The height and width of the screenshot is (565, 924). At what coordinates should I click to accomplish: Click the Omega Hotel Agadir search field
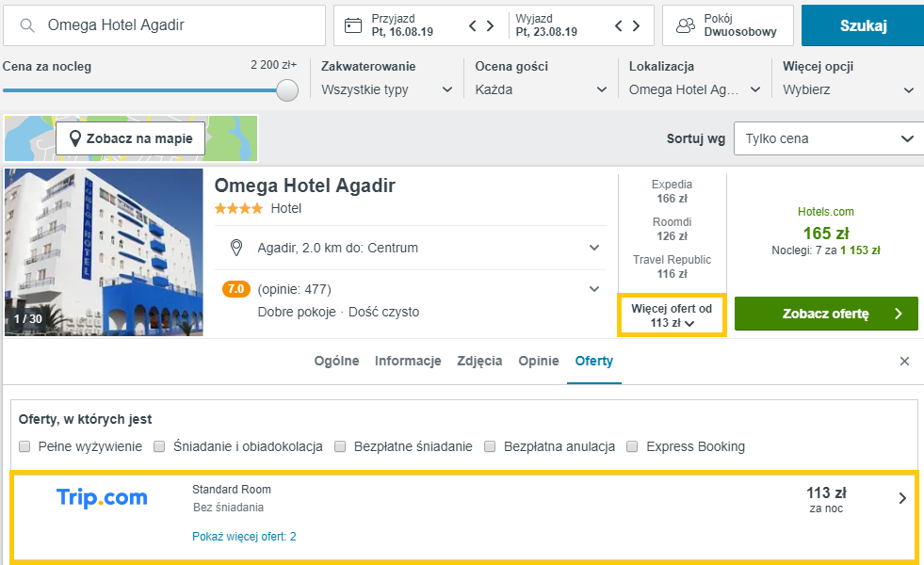[165, 25]
